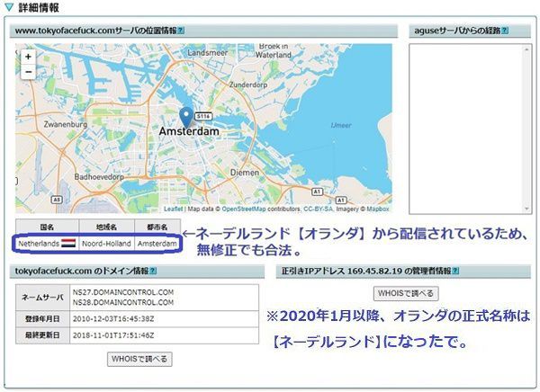The image size is (540, 392).
Task: Click the Badhoevedorp label on the map
Action: tap(99, 177)
